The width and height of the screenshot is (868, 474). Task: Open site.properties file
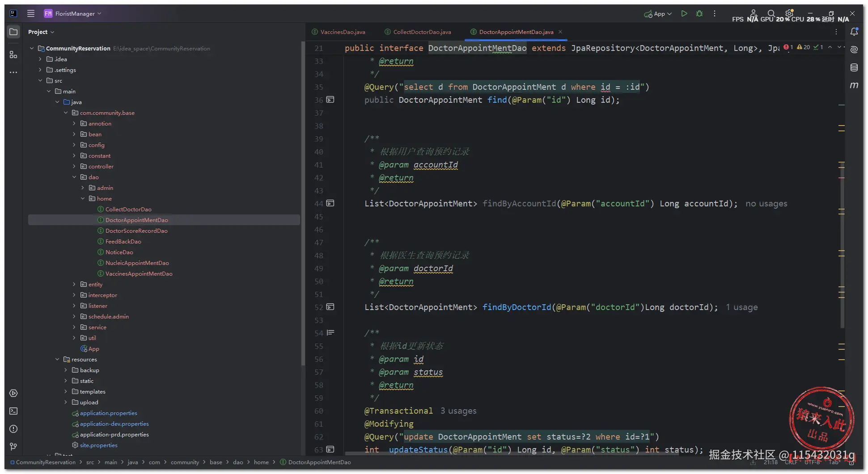click(x=98, y=445)
